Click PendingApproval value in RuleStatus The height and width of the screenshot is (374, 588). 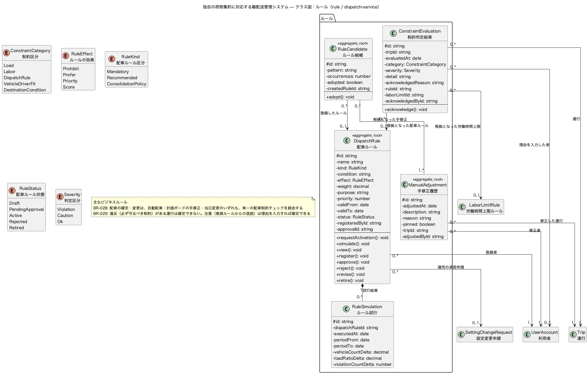(27, 209)
